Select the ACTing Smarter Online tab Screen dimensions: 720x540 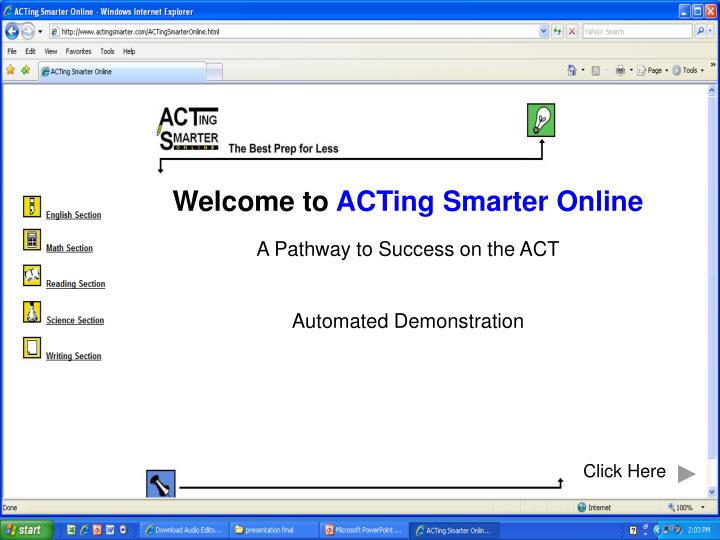click(122, 72)
